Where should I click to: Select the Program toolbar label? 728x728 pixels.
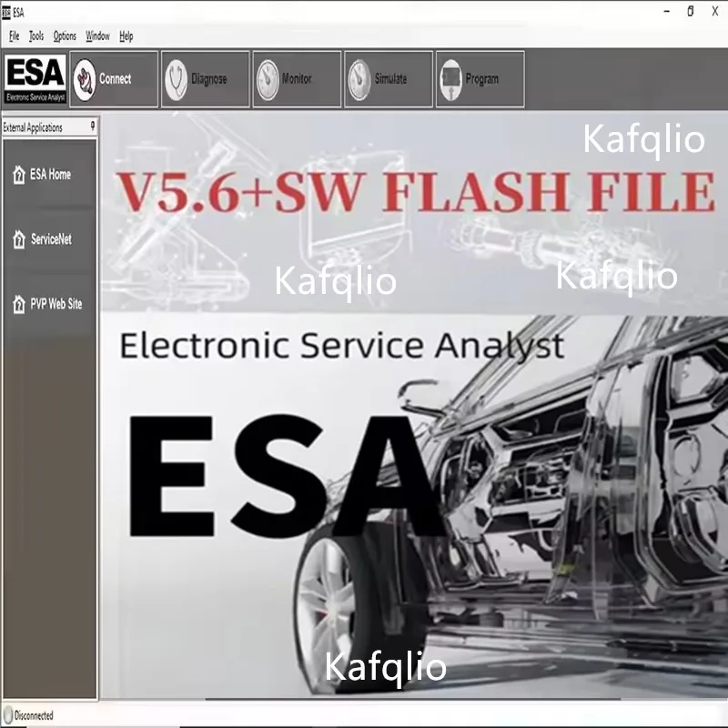[x=482, y=79]
